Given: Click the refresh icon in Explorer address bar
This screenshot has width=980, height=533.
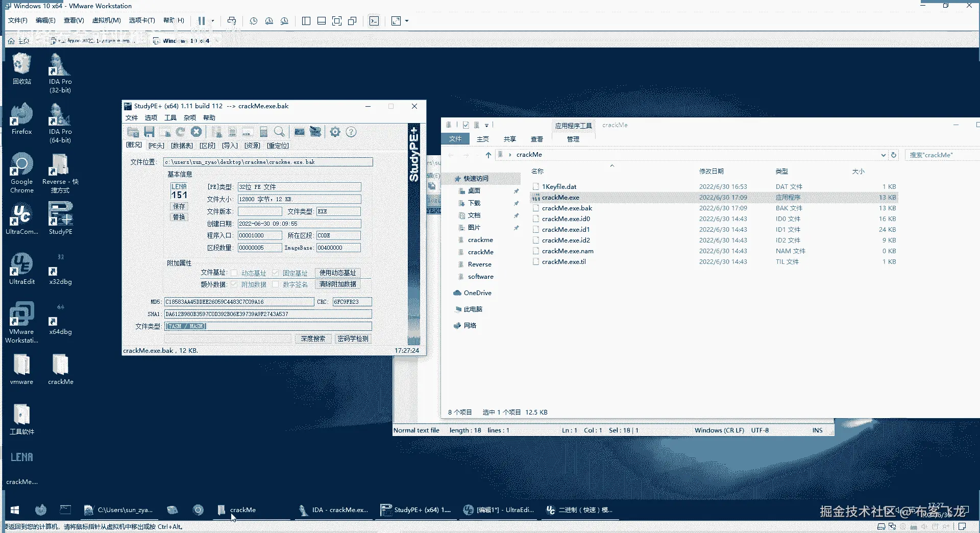Looking at the screenshot, I should tap(894, 155).
